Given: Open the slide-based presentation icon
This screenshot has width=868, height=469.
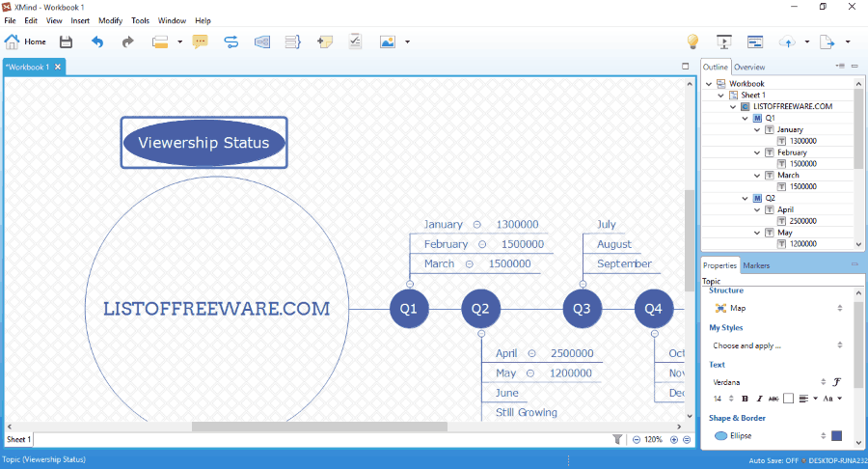Looking at the screenshot, I should pyautogui.click(x=755, y=41).
